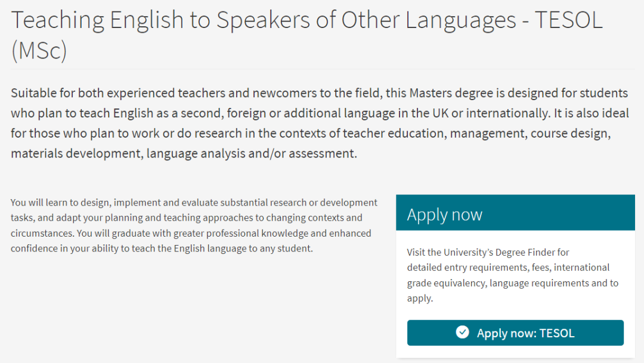Click the paragraph starting "You will learn to design"

(194, 203)
